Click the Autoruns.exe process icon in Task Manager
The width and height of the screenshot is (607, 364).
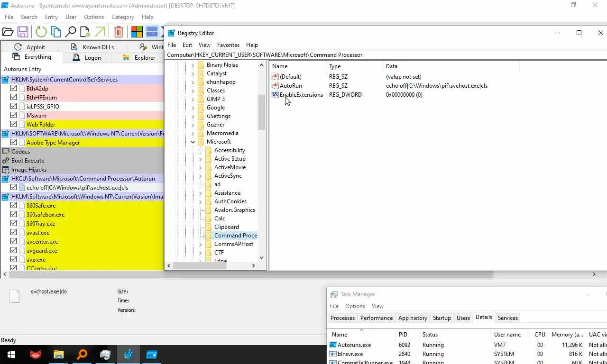pos(333,345)
